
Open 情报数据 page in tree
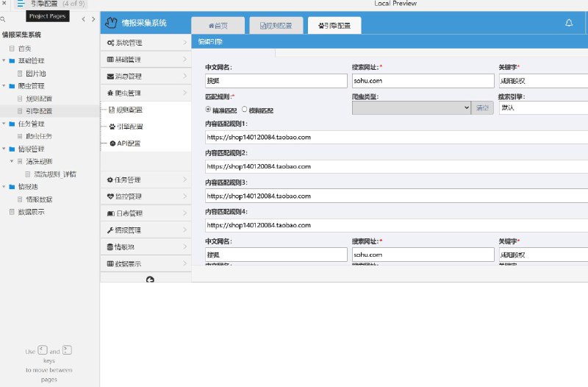[39, 199]
